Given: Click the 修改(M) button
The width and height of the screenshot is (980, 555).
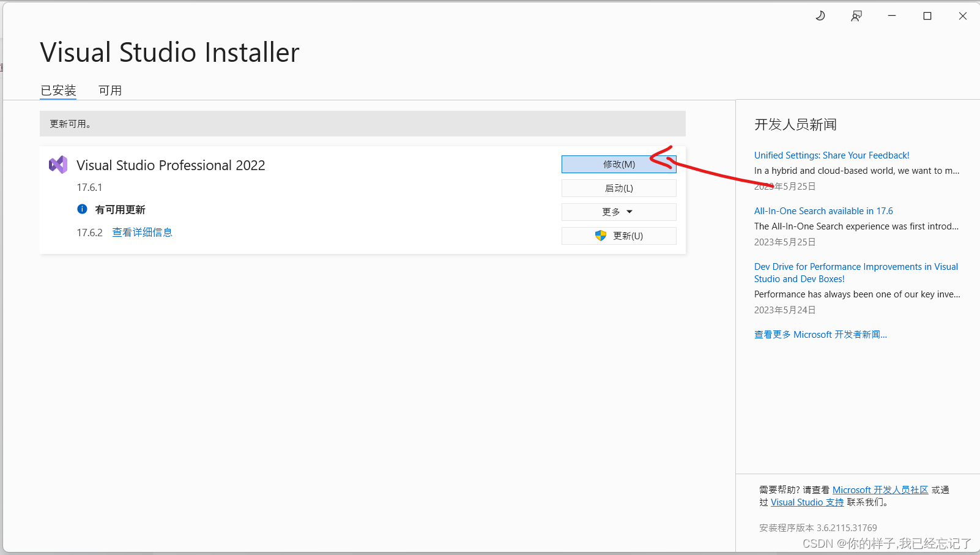Looking at the screenshot, I should click(618, 164).
